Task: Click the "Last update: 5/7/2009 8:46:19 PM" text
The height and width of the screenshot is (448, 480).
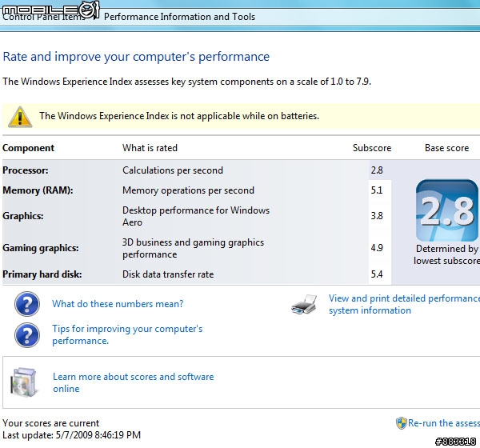Action: [x=72, y=435]
